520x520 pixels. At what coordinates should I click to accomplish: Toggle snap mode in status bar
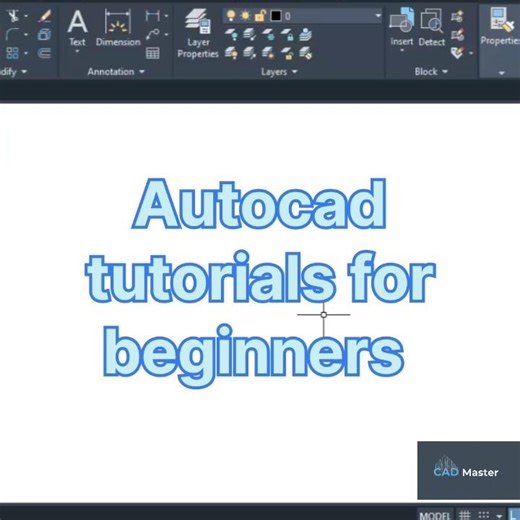(484, 515)
